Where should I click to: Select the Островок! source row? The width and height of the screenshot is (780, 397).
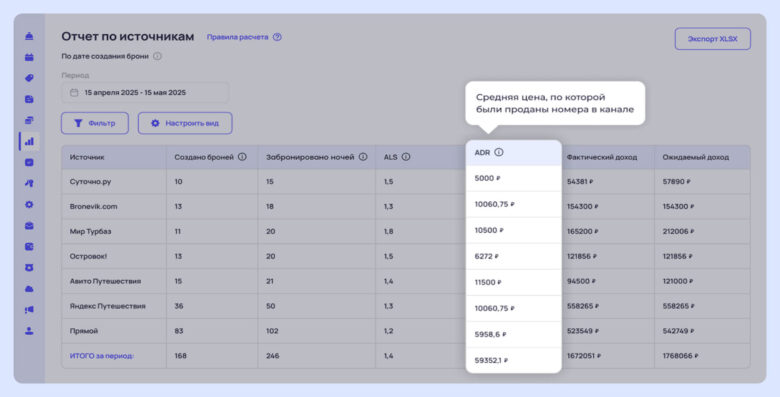(x=405, y=256)
